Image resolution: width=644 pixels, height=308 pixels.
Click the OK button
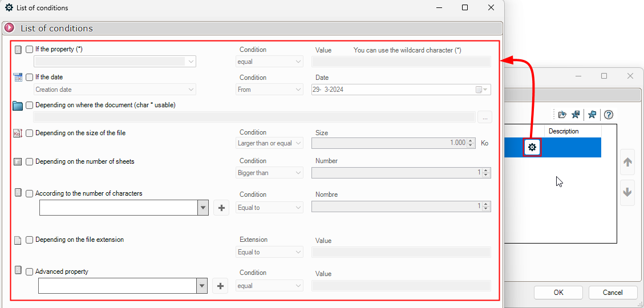[558, 293]
